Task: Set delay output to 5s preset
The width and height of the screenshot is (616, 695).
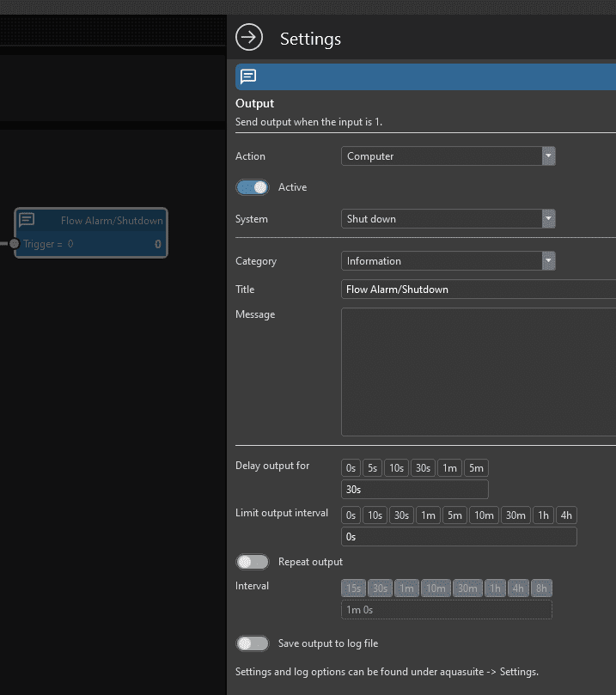Action: click(372, 468)
